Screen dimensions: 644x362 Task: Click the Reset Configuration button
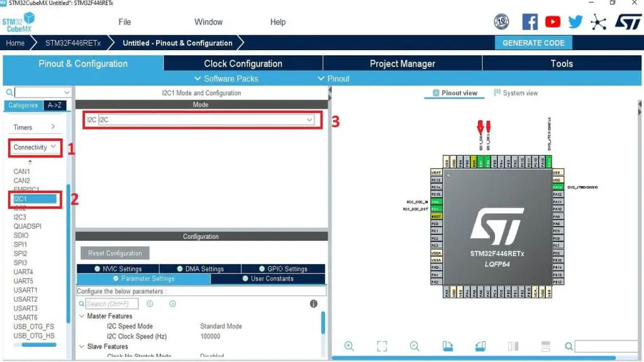click(x=115, y=253)
